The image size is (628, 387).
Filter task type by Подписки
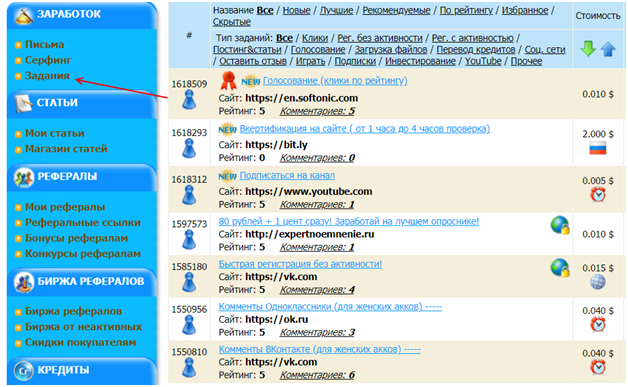pos(355,61)
